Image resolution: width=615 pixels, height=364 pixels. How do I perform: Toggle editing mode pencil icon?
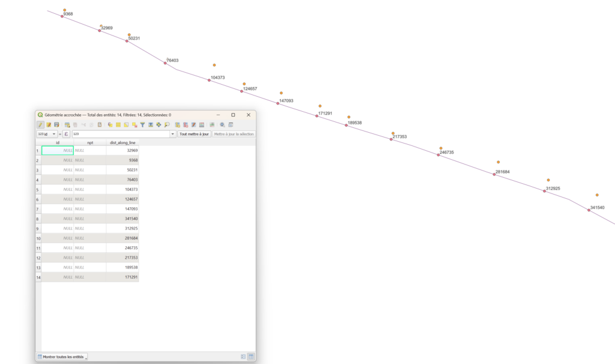click(40, 124)
